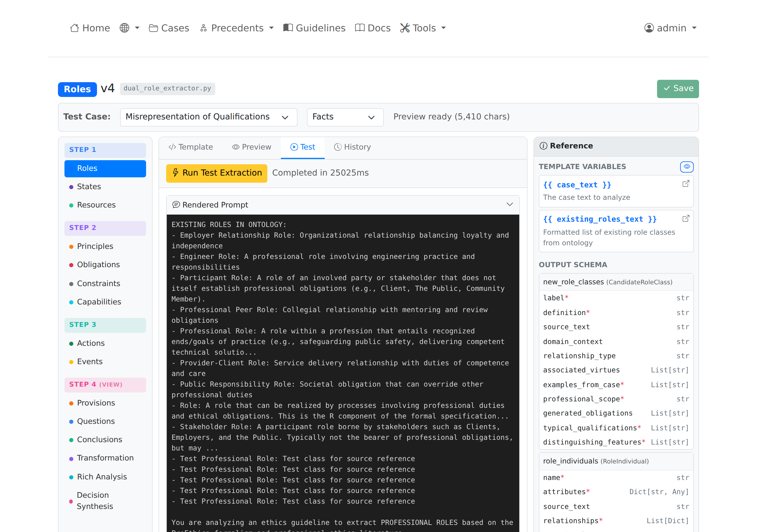Click the relationships field row
This screenshot has width=757, height=532.
[x=616, y=521]
